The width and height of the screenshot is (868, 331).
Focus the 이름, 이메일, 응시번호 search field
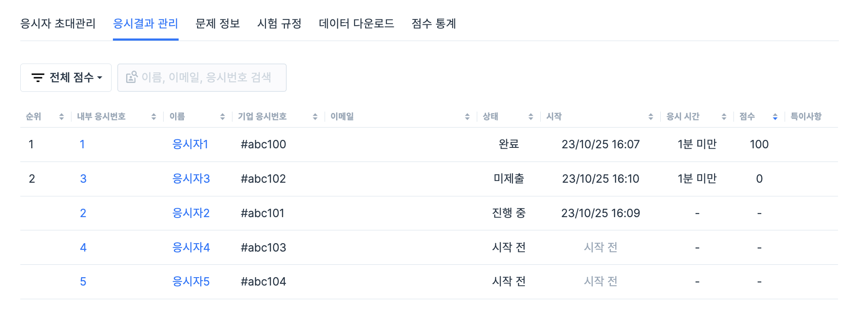tap(206, 78)
